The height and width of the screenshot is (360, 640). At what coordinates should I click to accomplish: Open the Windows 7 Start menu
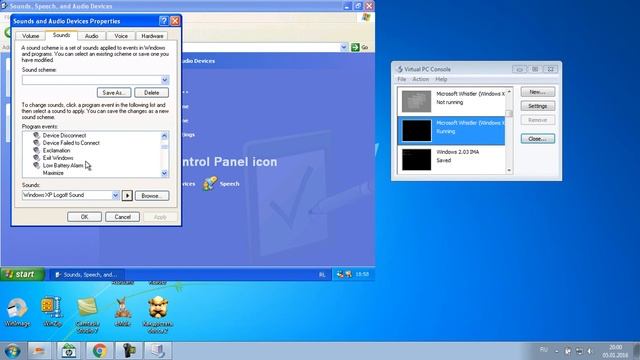12,351
